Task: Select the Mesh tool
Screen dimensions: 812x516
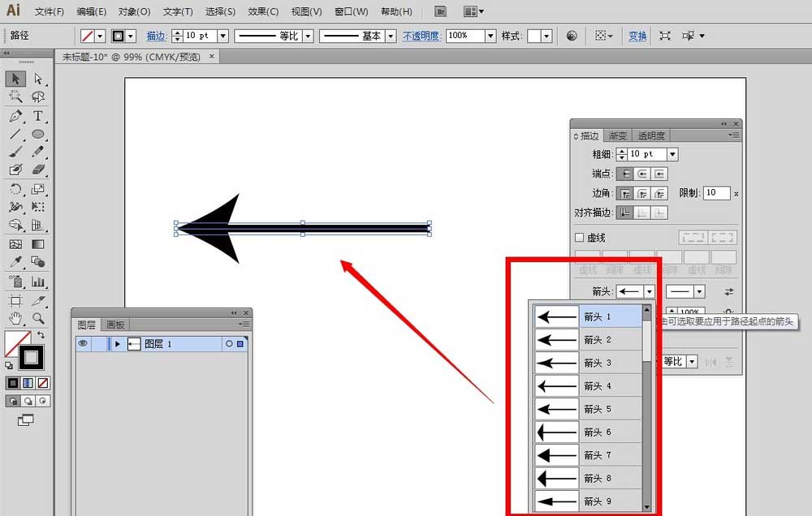Action: click(15, 243)
